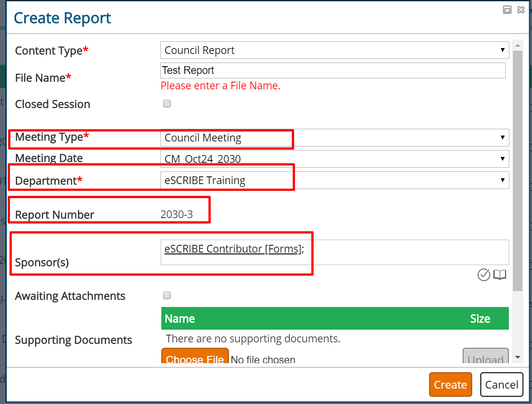Click the Content Type label
The image size is (532, 404).
click(x=52, y=51)
